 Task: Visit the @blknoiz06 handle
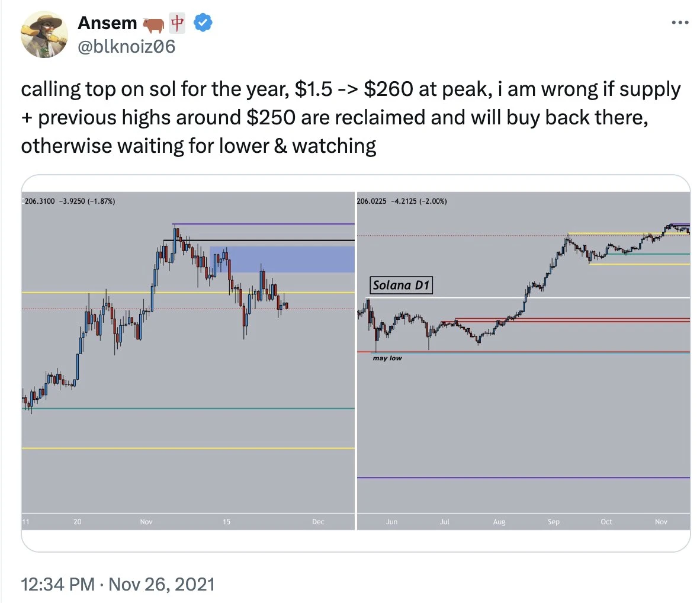(x=126, y=46)
